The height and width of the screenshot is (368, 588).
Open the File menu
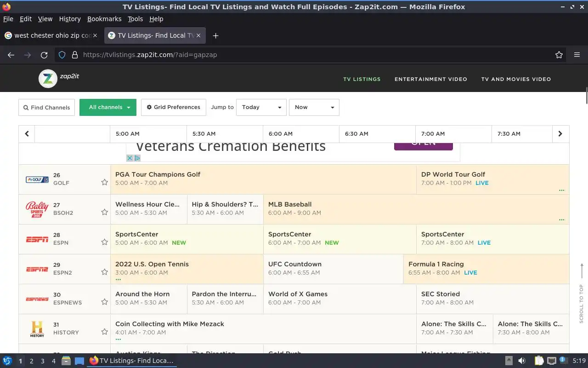pos(8,19)
